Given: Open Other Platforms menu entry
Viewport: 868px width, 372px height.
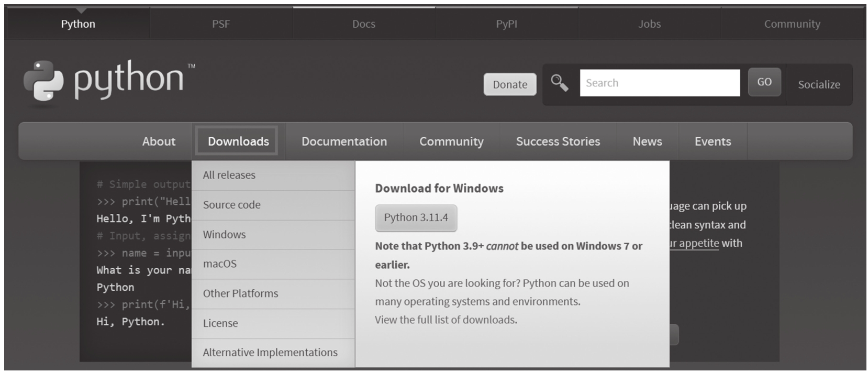Looking at the screenshot, I should (240, 293).
